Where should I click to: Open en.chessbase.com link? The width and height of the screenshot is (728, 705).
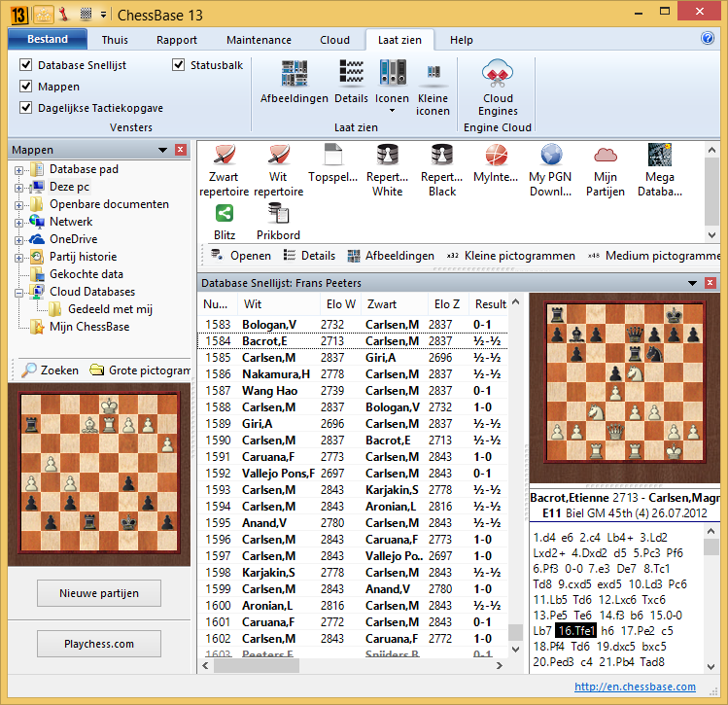635,687
